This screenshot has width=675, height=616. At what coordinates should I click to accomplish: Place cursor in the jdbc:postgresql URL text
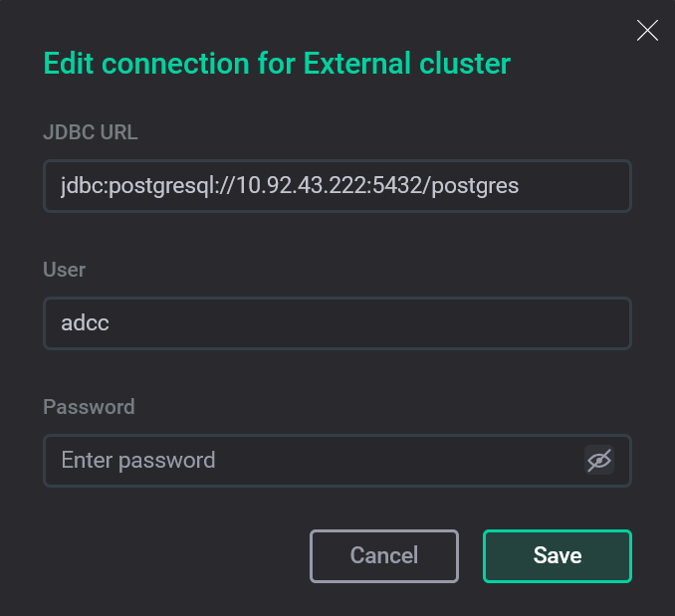coord(289,186)
